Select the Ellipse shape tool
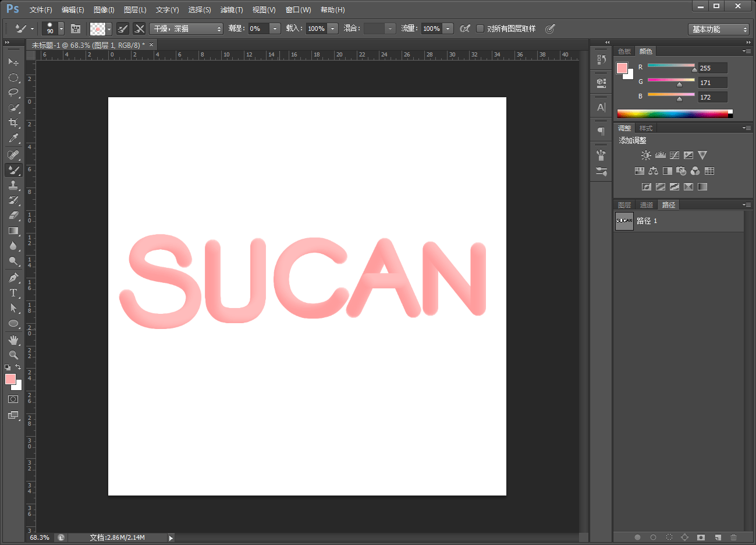Screen dimensions: 756x545 click(x=13, y=323)
